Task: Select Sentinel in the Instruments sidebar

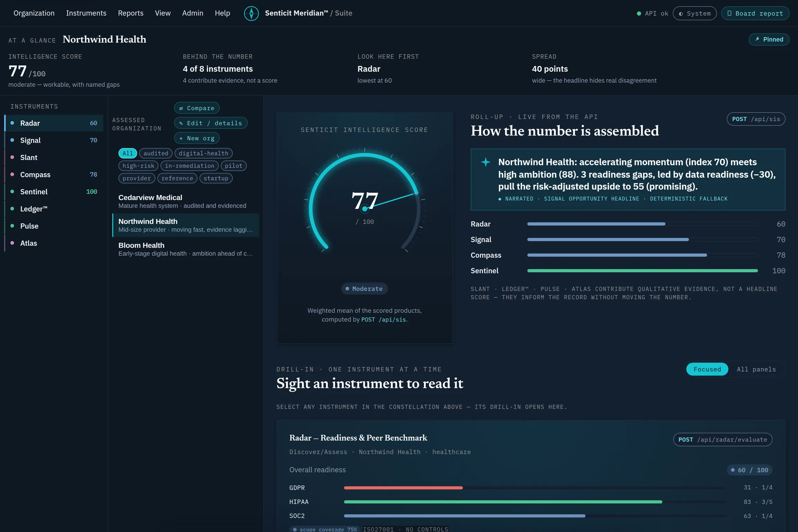Action: pyautogui.click(x=54, y=192)
